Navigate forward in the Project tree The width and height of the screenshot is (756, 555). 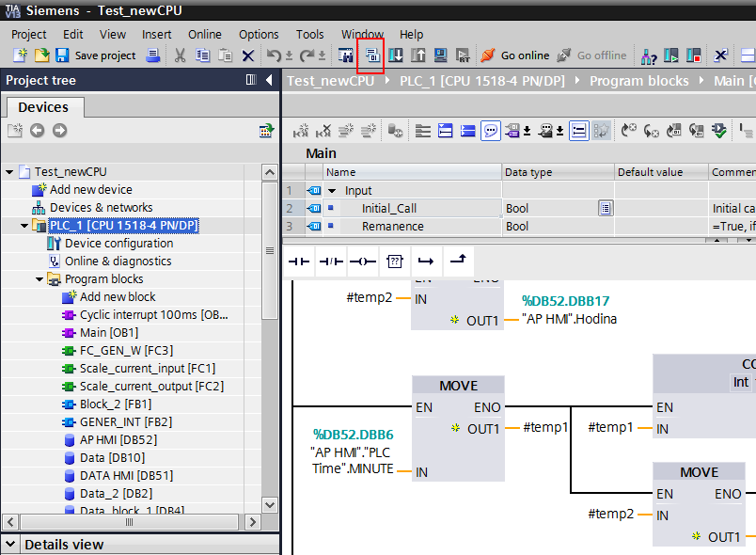(x=60, y=130)
